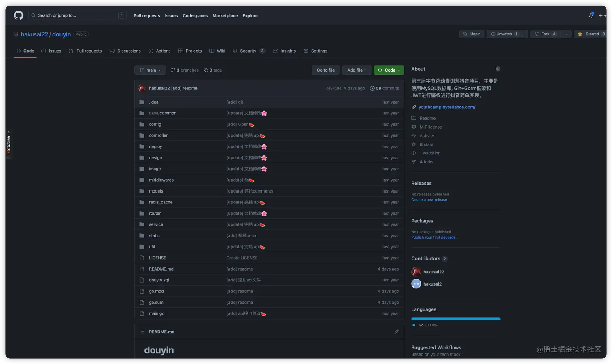The image size is (612, 364).
Task: Edit About details gear icon
Action: pos(498,69)
